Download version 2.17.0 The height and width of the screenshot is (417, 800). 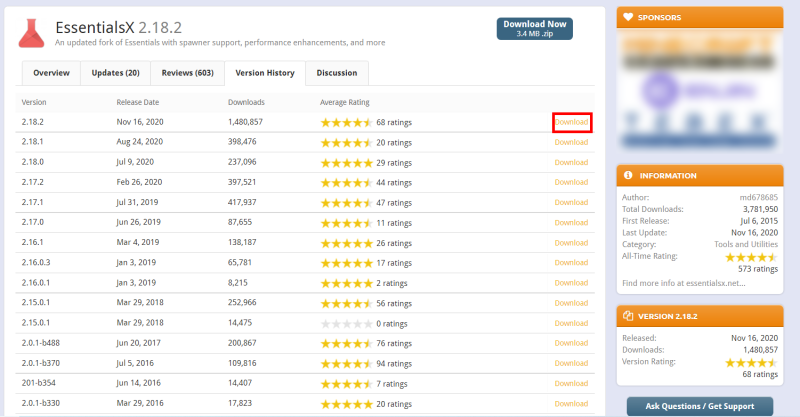[571, 223]
